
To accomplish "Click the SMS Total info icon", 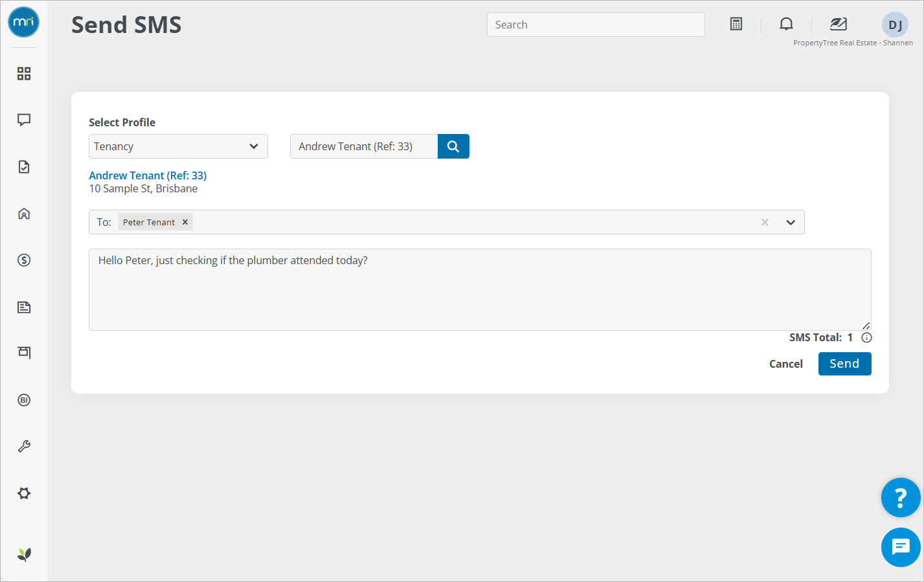I will coord(867,337).
